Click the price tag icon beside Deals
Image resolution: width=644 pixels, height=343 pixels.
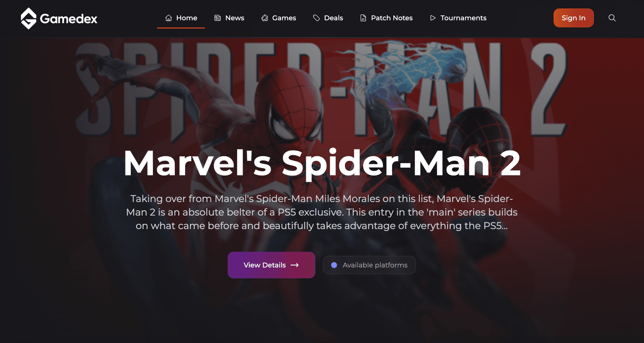point(316,18)
